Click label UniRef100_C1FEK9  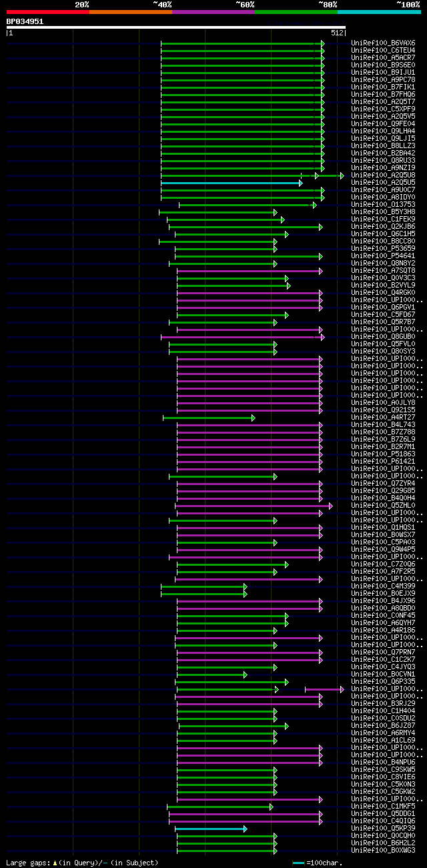point(383,220)
